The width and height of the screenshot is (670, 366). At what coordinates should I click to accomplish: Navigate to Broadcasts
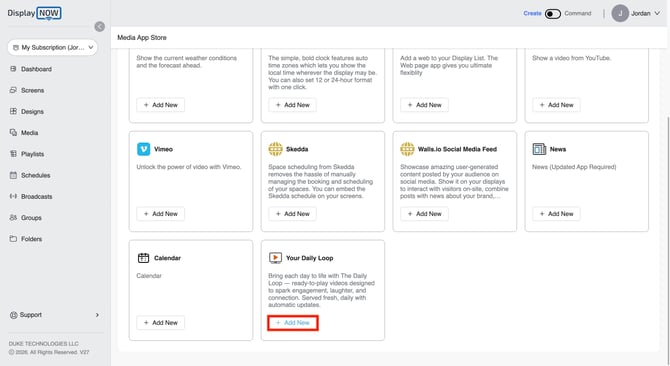coord(36,196)
